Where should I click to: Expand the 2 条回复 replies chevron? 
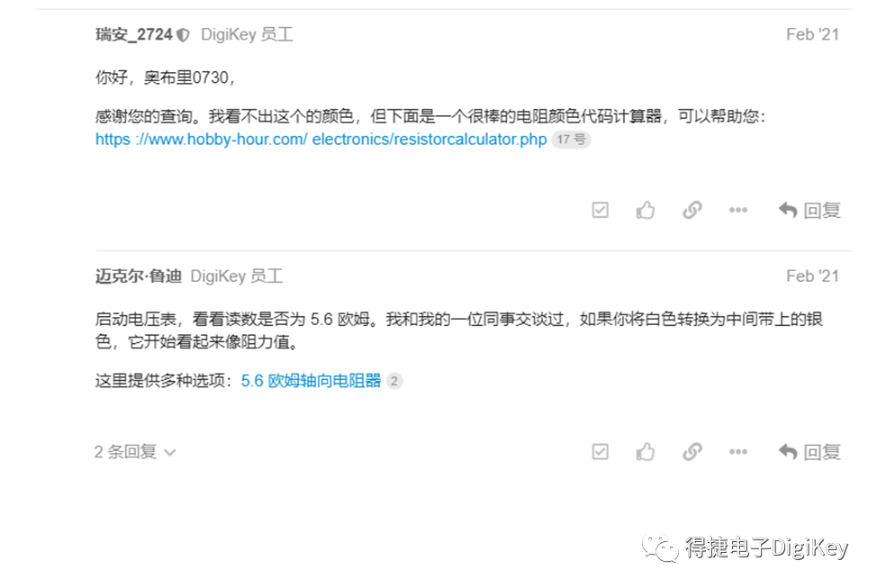170,453
